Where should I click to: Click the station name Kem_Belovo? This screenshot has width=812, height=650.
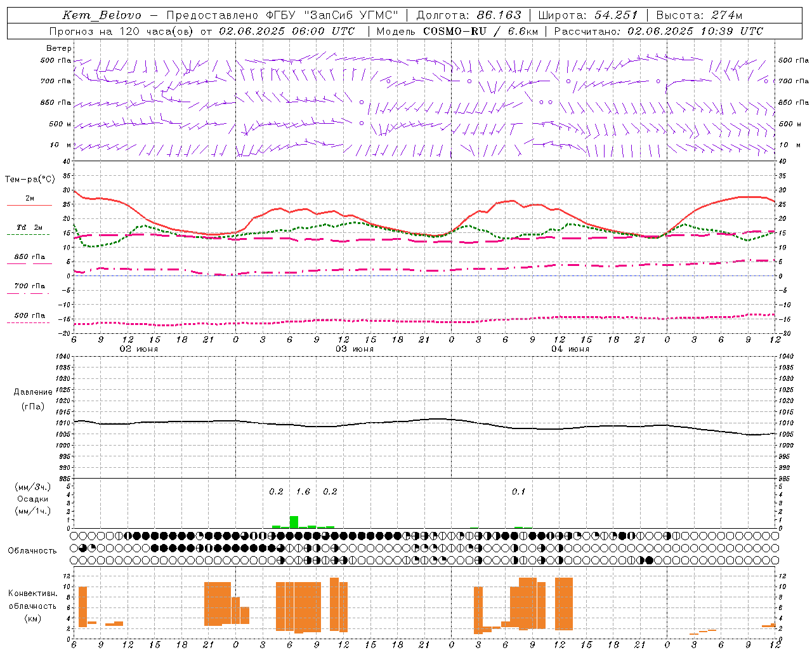point(102,15)
